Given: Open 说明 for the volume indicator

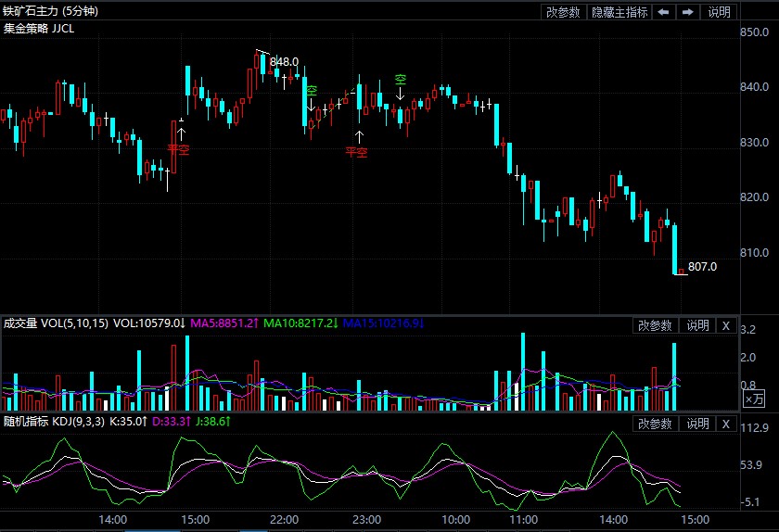Looking at the screenshot, I should point(697,325).
